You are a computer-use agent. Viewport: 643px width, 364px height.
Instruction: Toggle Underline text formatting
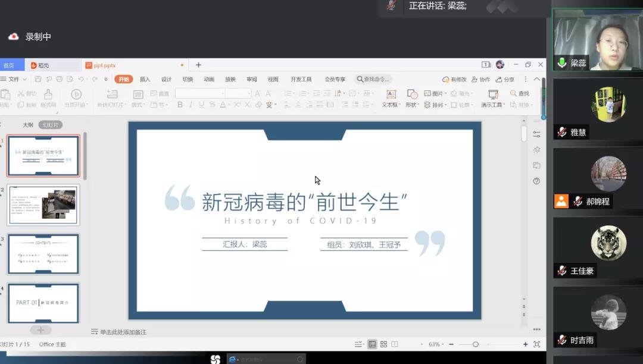coord(201,105)
